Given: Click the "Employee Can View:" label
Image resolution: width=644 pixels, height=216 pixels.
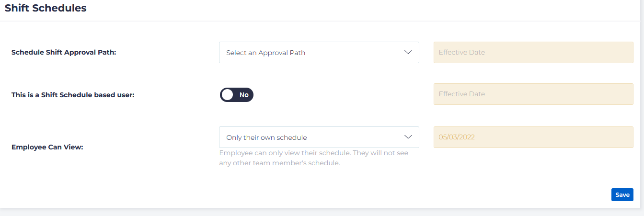Looking at the screenshot, I should tap(47, 147).
